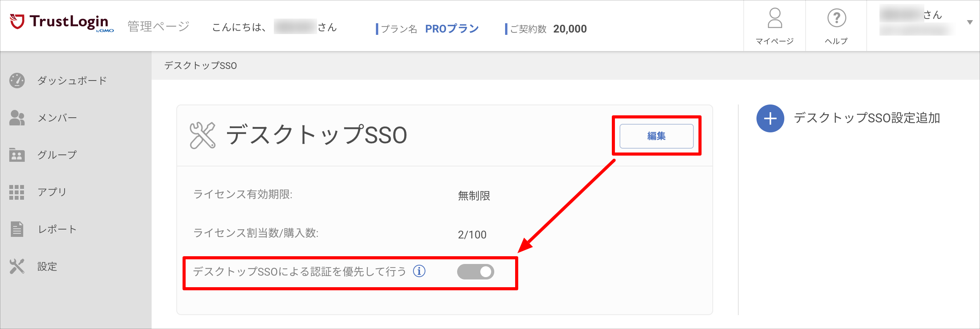Select レポート in the sidebar menu
Screen dimensions: 980x329
(57, 229)
